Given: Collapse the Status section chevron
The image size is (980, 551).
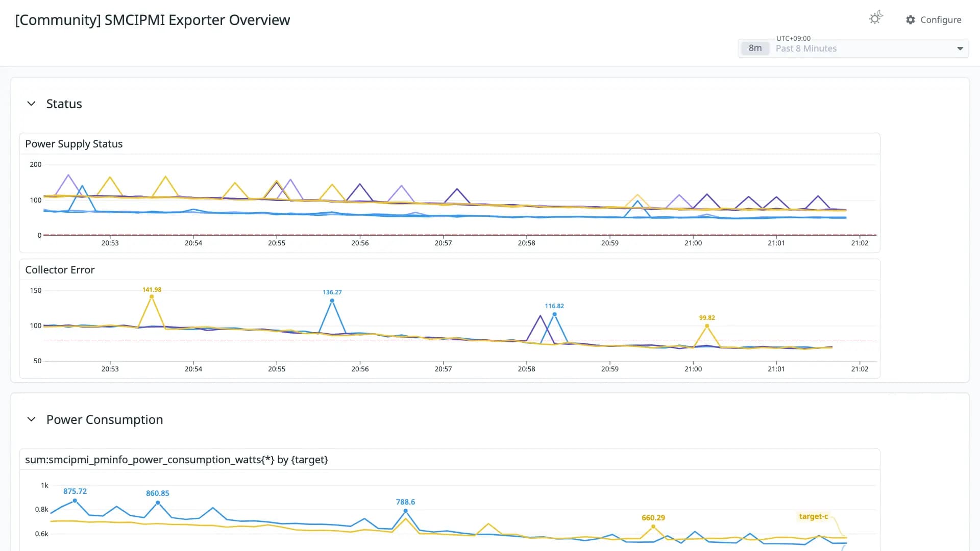Looking at the screenshot, I should point(31,104).
